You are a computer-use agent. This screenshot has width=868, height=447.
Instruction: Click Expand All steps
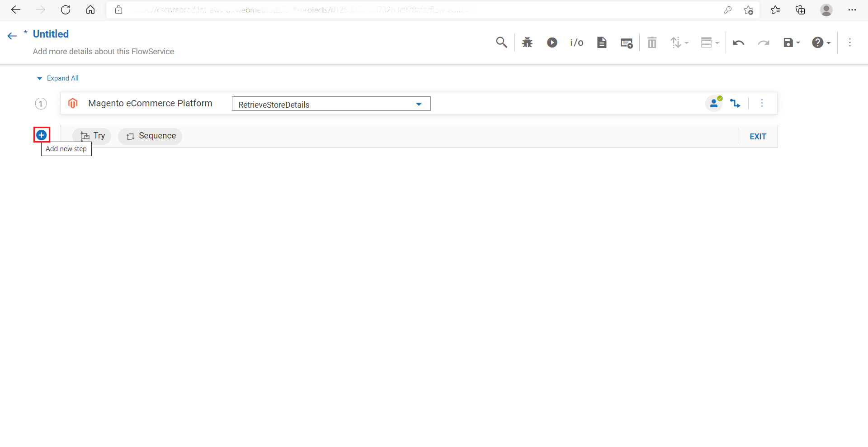point(57,78)
